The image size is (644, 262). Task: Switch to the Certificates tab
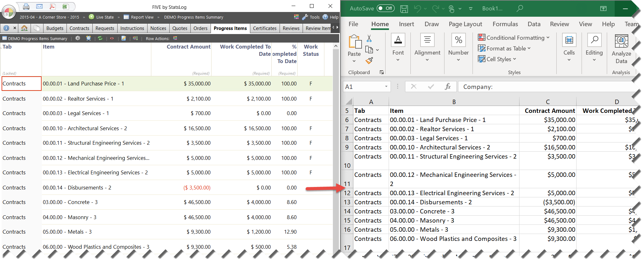pos(265,28)
